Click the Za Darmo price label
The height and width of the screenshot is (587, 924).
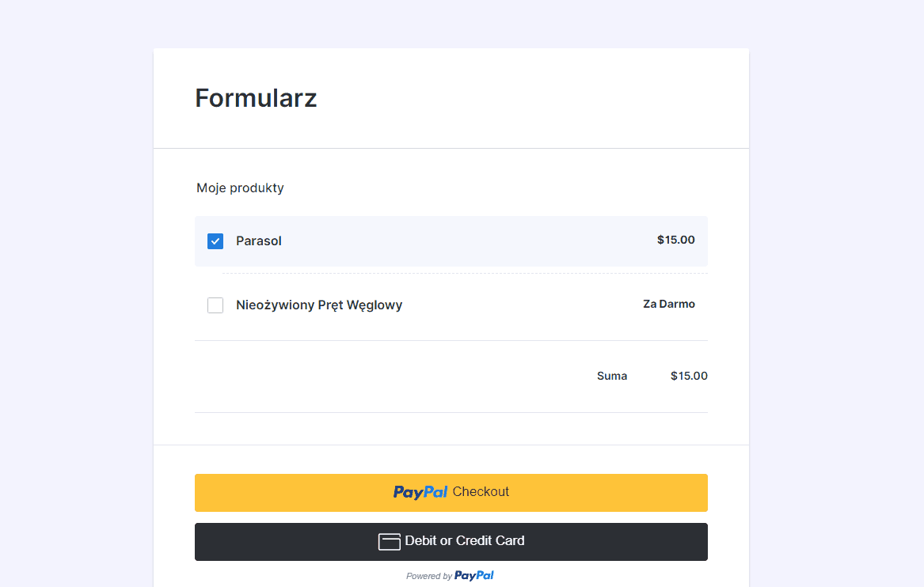[x=668, y=305]
